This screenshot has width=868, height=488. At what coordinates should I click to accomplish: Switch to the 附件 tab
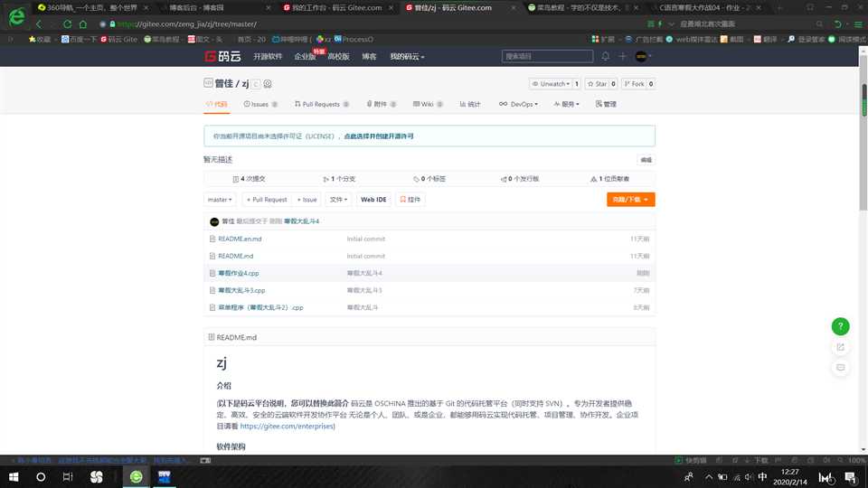pos(382,104)
